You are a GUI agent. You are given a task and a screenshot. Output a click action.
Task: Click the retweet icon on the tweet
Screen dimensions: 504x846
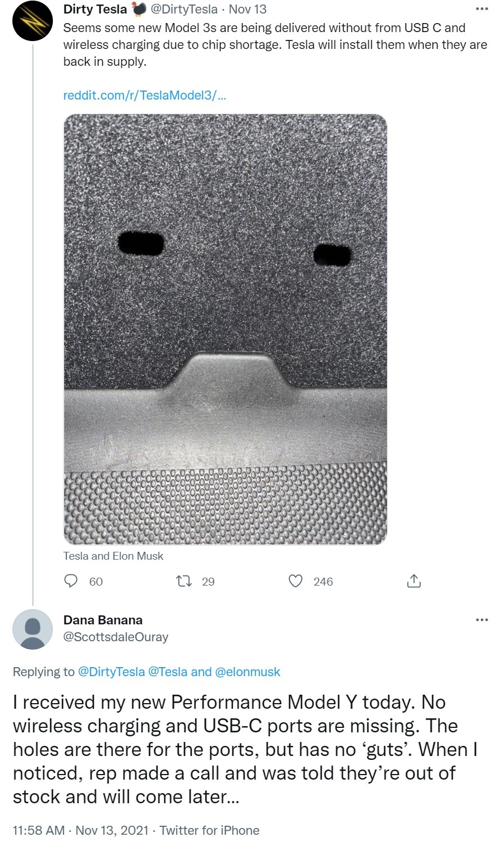184,581
